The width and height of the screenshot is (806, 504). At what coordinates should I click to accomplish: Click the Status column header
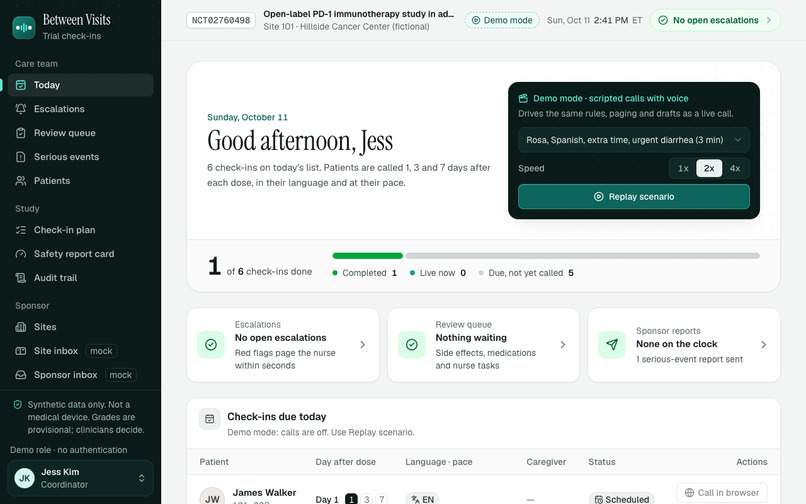tap(602, 462)
